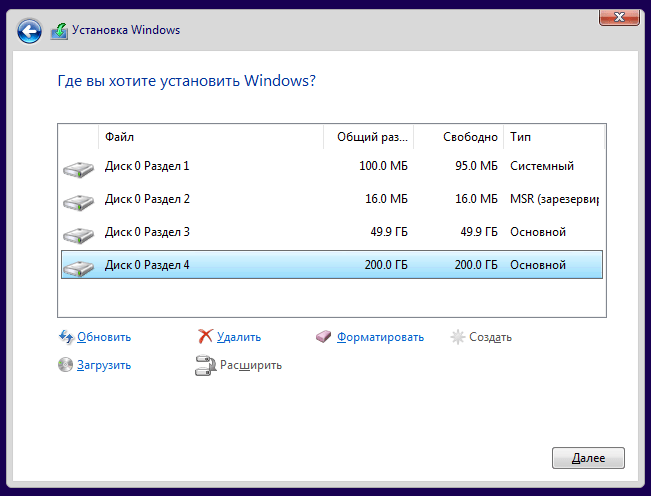The height and width of the screenshot is (496, 651).
Task: Click the 100.0 МБ total size cell
Action: 383,166
